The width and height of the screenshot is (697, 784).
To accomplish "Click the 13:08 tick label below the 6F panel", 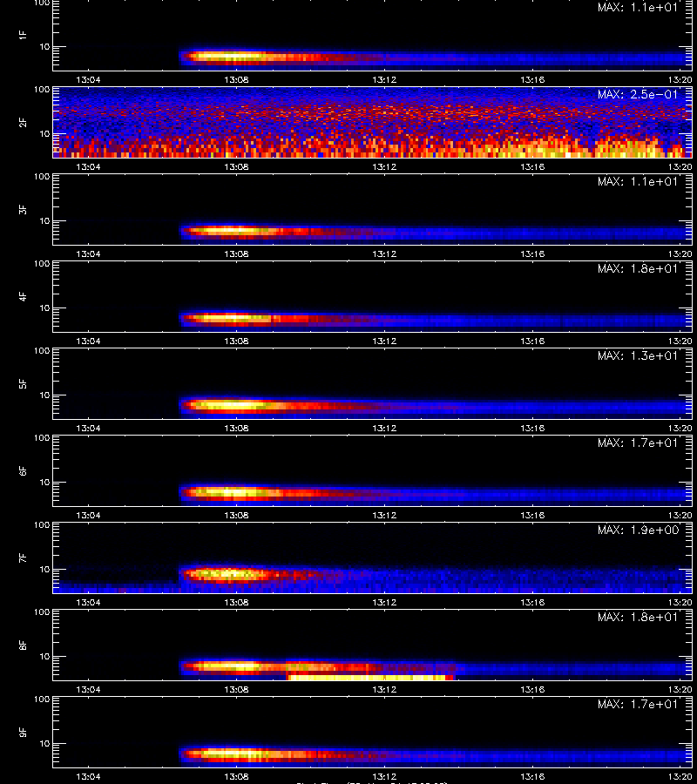I will pos(236,515).
